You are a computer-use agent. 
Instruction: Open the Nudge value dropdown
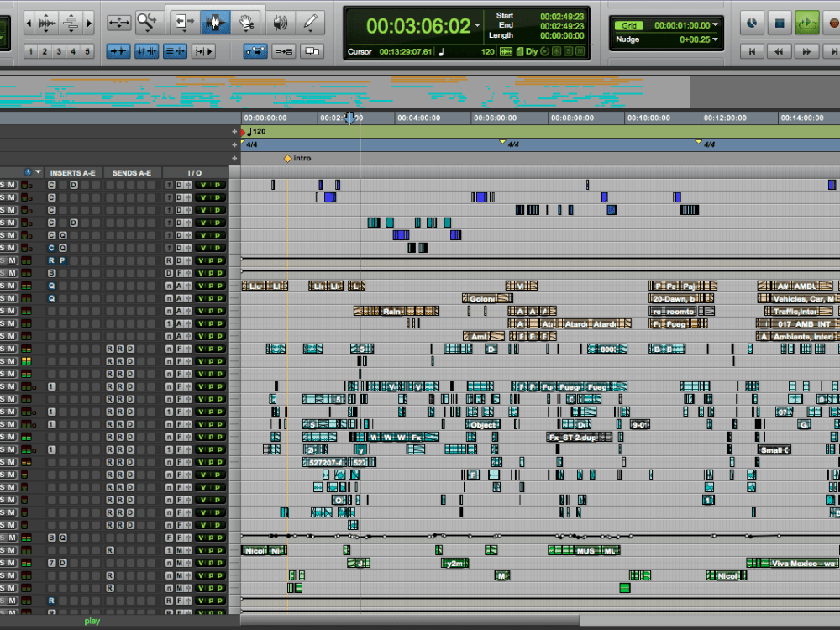(715, 39)
